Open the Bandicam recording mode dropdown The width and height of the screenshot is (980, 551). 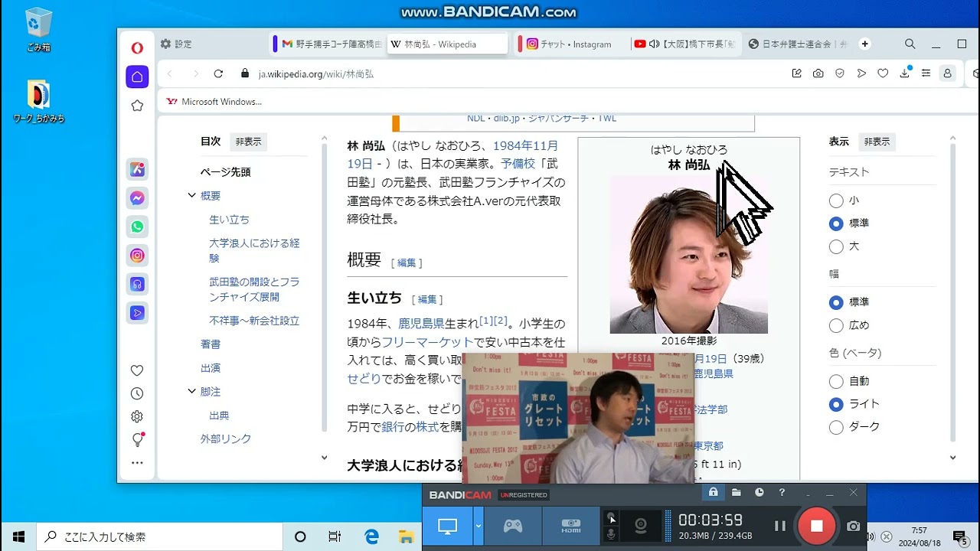click(476, 526)
